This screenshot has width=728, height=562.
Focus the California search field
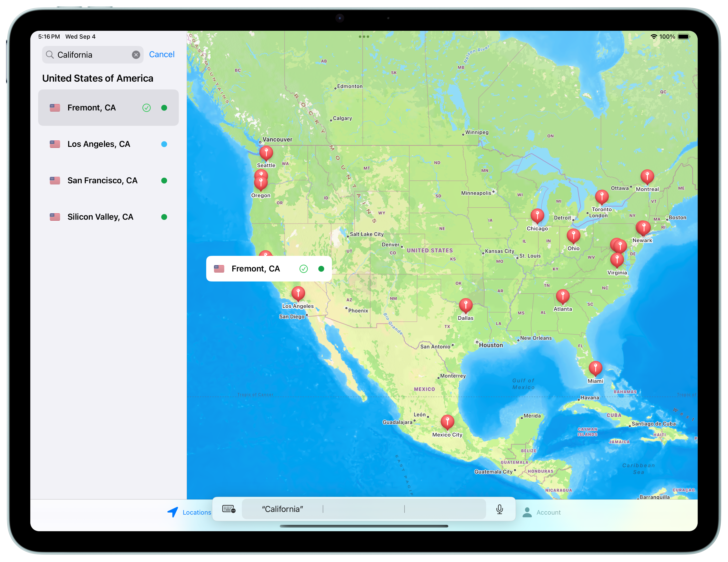tap(93, 55)
